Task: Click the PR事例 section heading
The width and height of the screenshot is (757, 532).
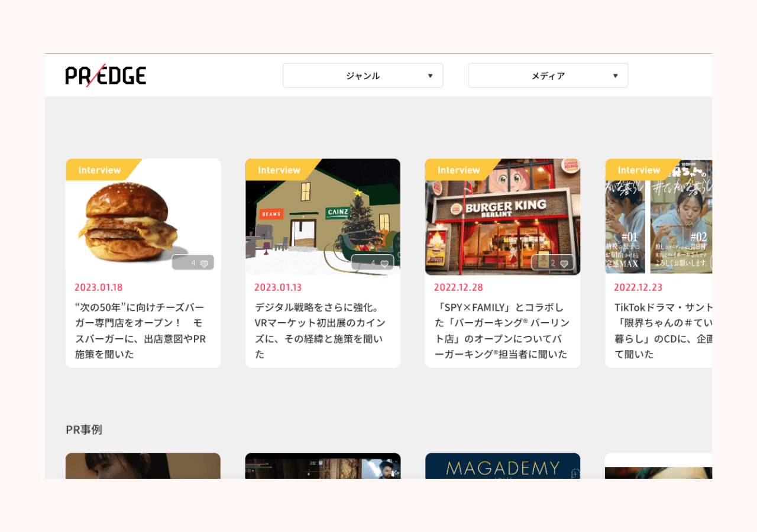Action: click(x=84, y=430)
